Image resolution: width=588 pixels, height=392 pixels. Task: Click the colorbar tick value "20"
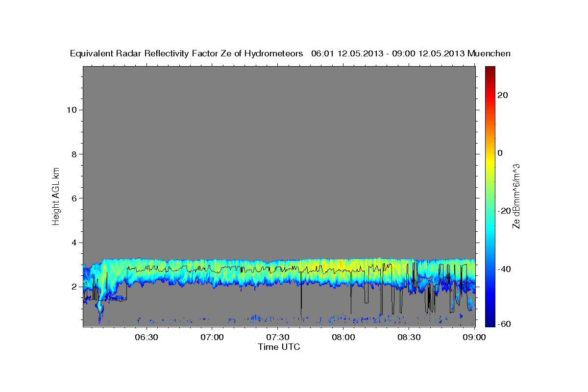(x=503, y=95)
